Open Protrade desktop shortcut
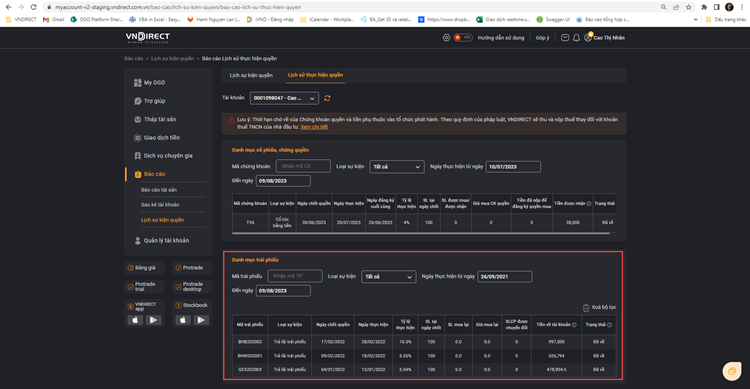 [192, 287]
